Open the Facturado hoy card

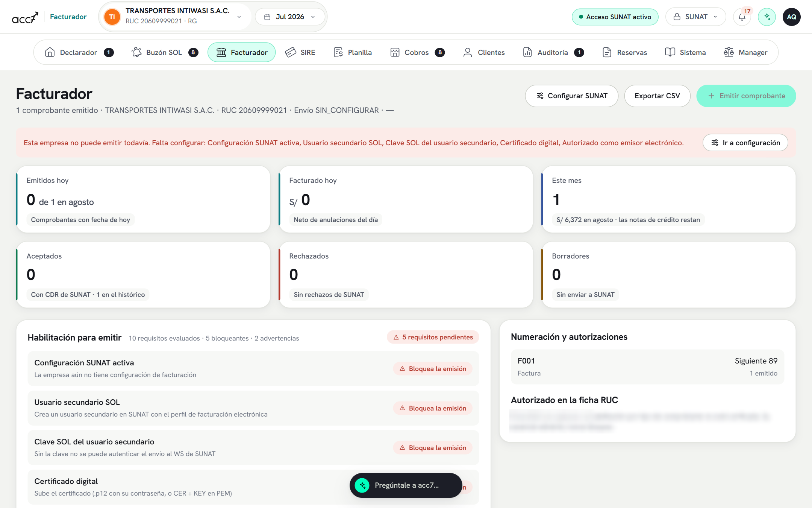[406, 199]
